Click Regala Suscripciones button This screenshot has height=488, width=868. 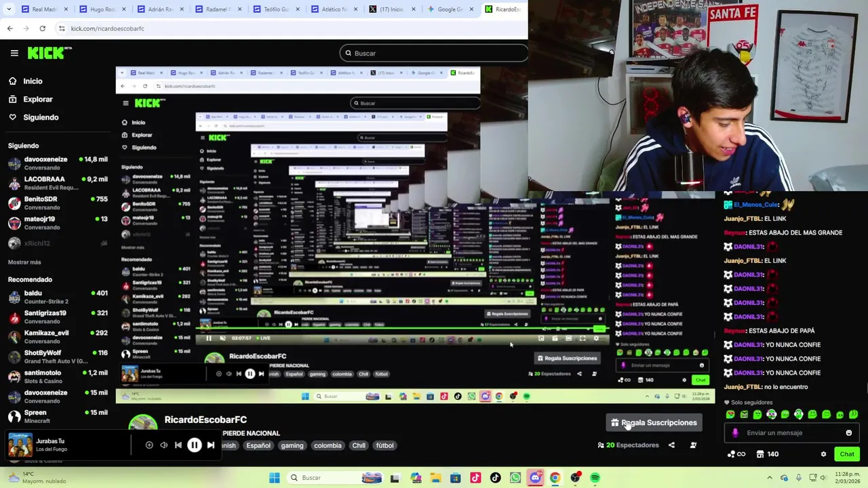(654, 423)
